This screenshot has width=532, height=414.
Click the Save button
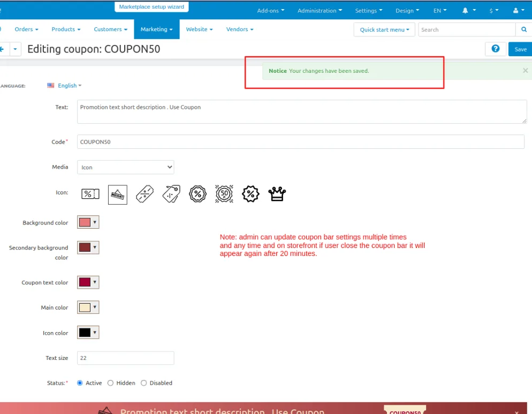(x=520, y=49)
